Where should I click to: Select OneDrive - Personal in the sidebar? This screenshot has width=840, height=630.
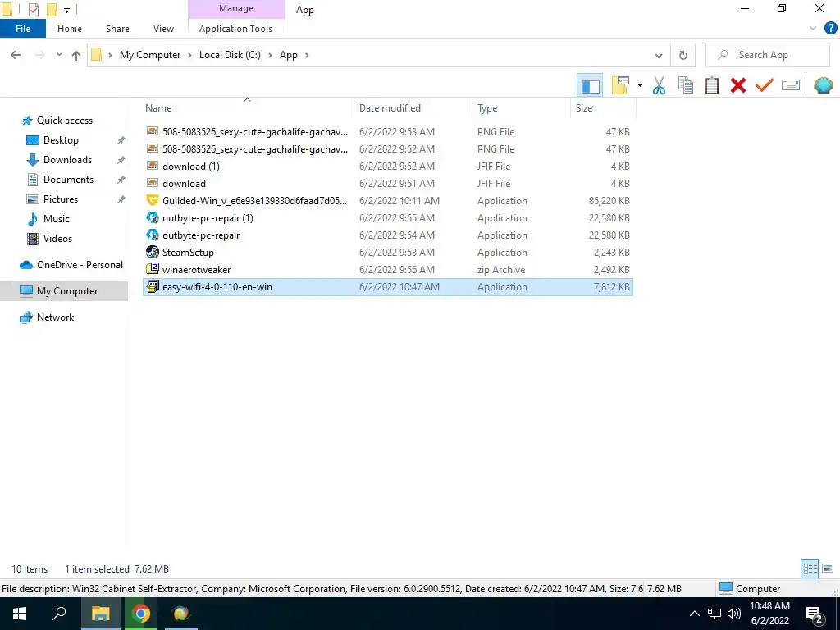[x=80, y=265]
